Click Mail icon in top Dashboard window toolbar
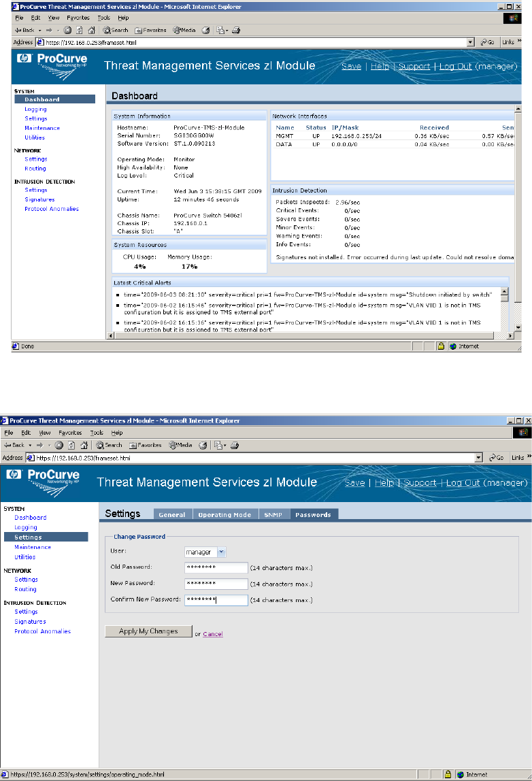The height and width of the screenshot is (781, 532). click(220, 31)
